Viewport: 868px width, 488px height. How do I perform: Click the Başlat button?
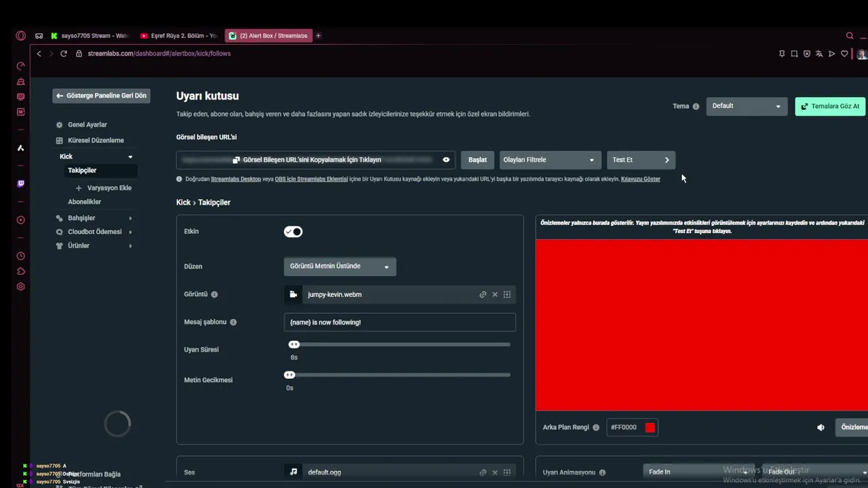(x=477, y=160)
